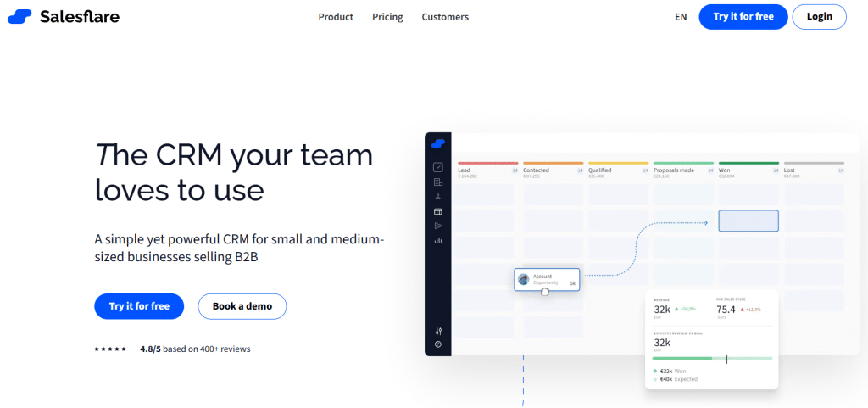
Task: Open the Settings sliders icon in the sidebar
Action: [438, 331]
